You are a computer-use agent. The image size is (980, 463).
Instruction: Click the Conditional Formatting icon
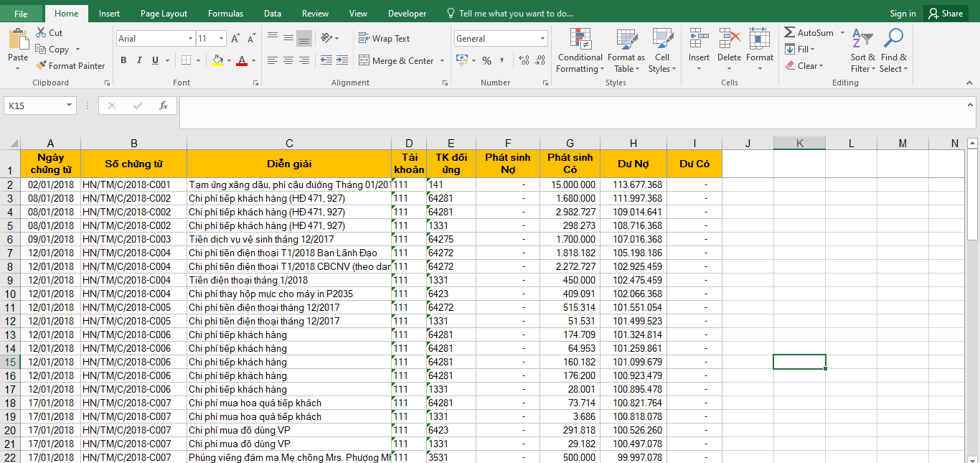click(580, 39)
